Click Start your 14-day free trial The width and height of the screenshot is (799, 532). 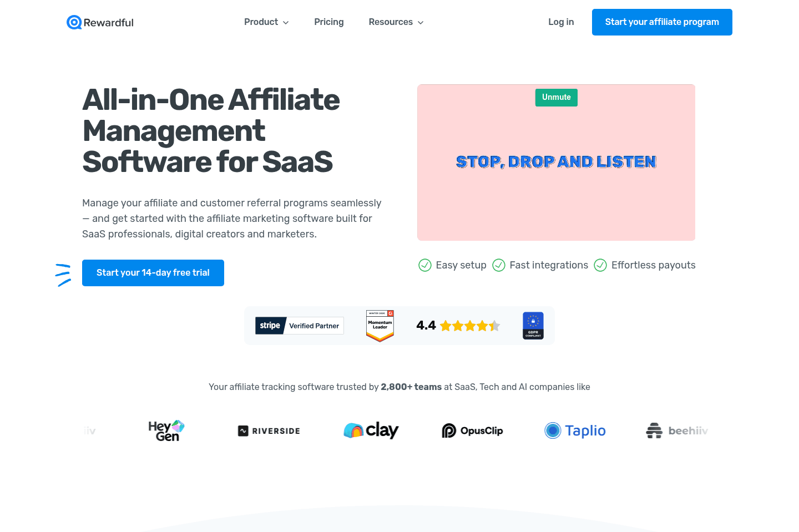point(153,273)
